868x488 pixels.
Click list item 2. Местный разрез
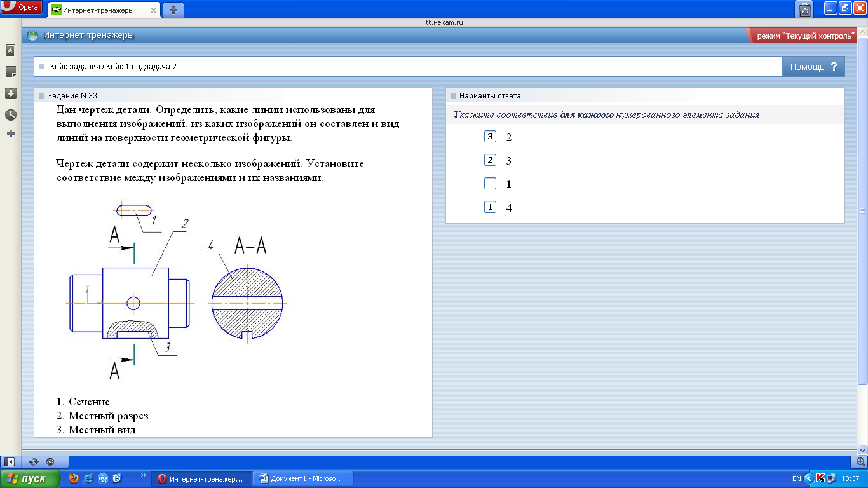(x=102, y=416)
